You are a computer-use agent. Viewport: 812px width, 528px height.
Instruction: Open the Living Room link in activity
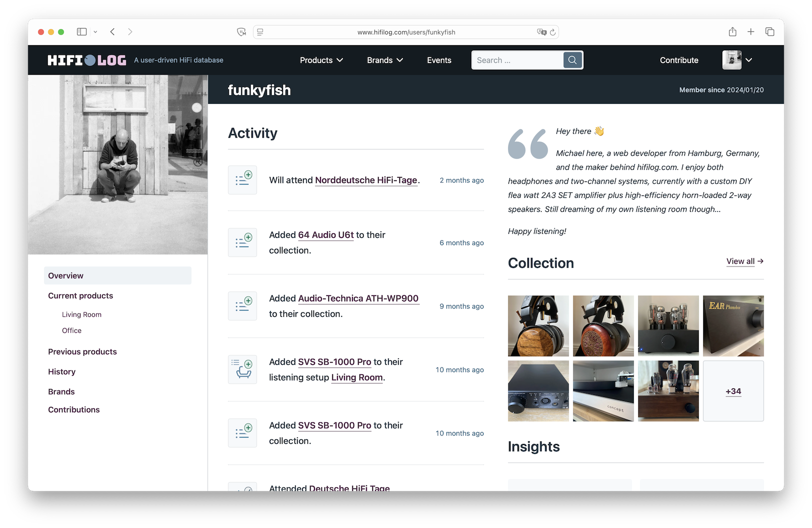pyautogui.click(x=357, y=377)
